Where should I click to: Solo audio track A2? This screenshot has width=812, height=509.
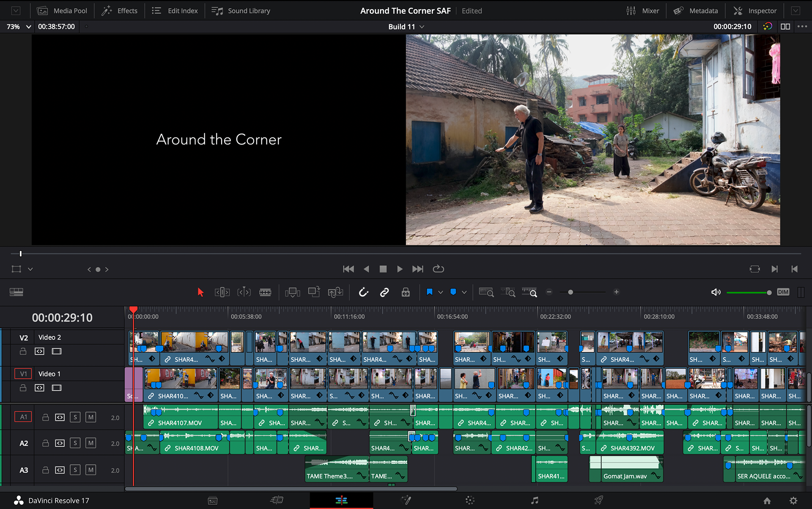[x=75, y=443]
